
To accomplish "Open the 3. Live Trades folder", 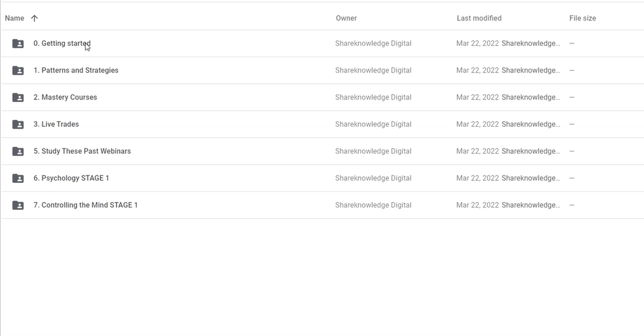I will tap(56, 124).
